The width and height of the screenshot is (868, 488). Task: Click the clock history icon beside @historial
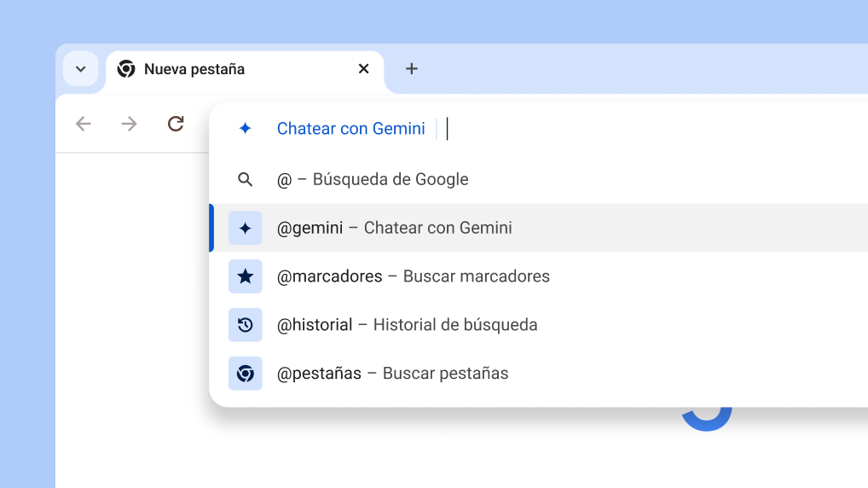click(246, 324)
